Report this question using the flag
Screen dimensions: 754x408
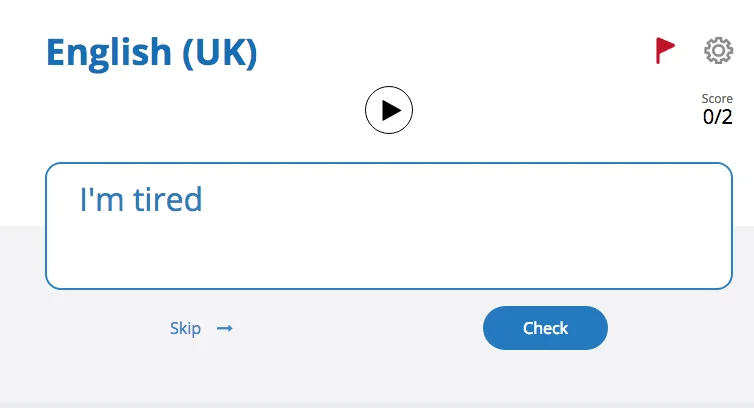click(665, 50)
